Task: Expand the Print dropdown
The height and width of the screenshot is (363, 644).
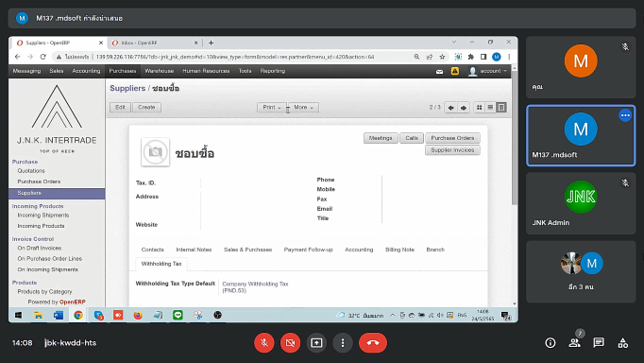Action: [x=272, y=108]
